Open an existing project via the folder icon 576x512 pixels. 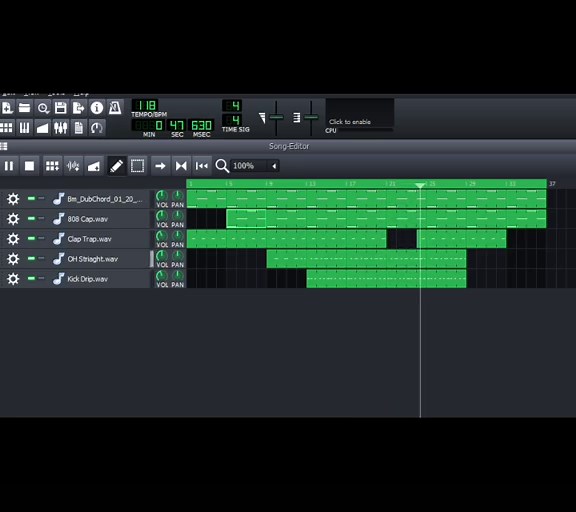click(24, 108)
